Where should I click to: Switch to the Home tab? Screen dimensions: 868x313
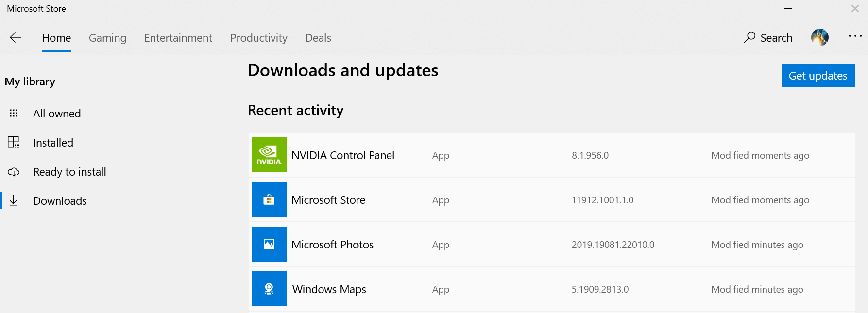56,38
